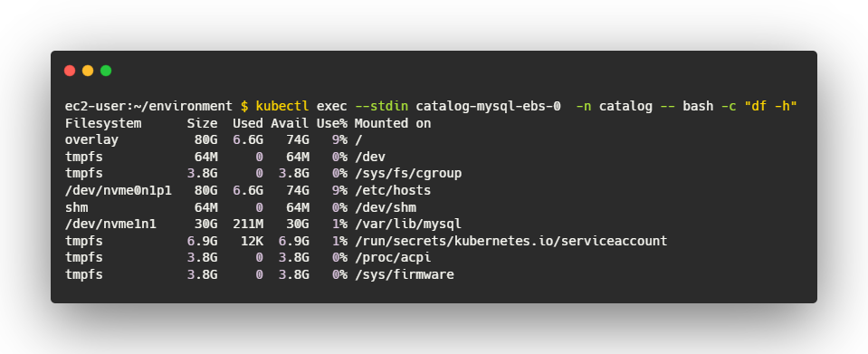The height and width of the screenshot is (354, 868).
Task: Click the green maximize window dot
Action: pos(106,71)
